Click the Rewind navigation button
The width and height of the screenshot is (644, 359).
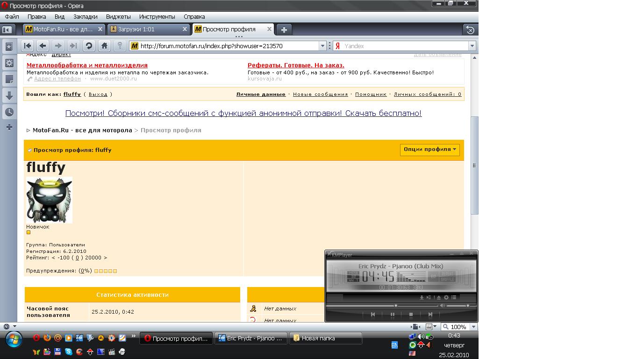28,46
